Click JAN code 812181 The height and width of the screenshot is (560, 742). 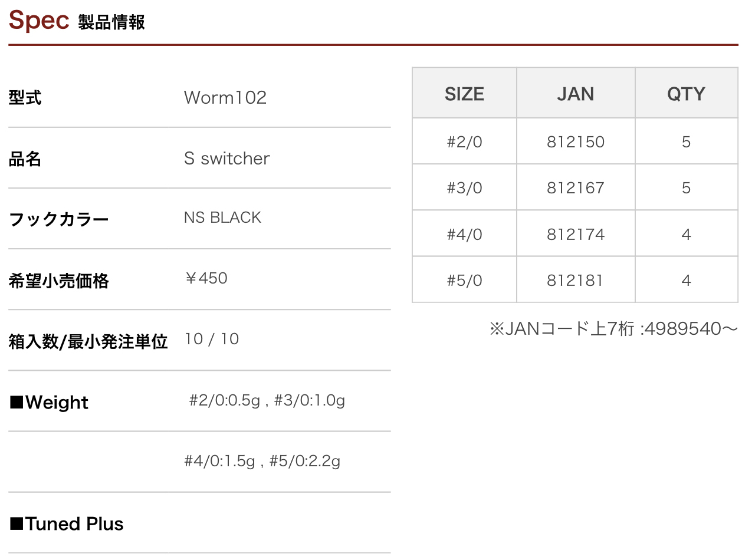pos(576,281)
